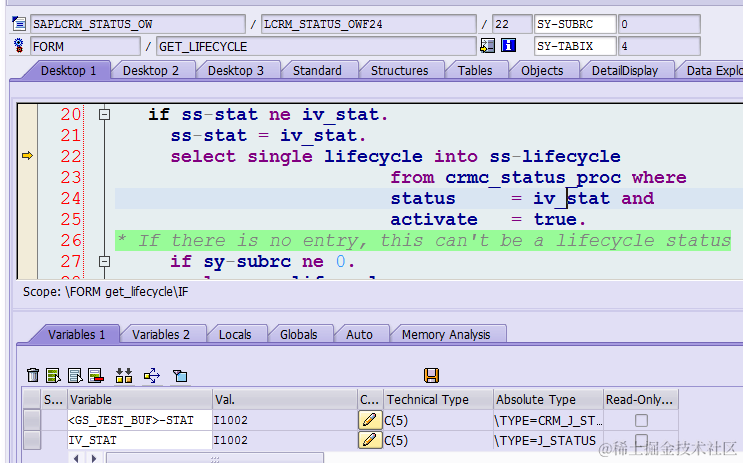Select the row selector for <GS_JEST_BUF>-STAT
The width and height of the screenshot is (743, 463).
coord(32,420)
